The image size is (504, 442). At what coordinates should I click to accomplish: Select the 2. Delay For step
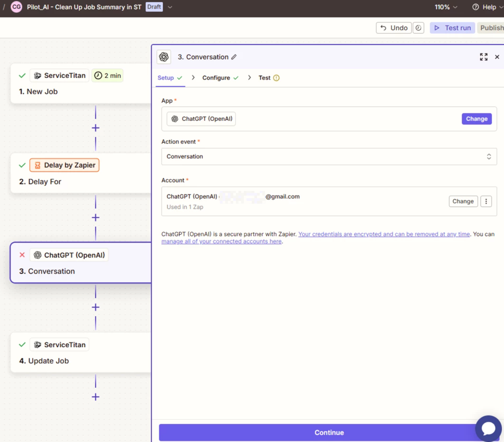[x=81, y=173]
